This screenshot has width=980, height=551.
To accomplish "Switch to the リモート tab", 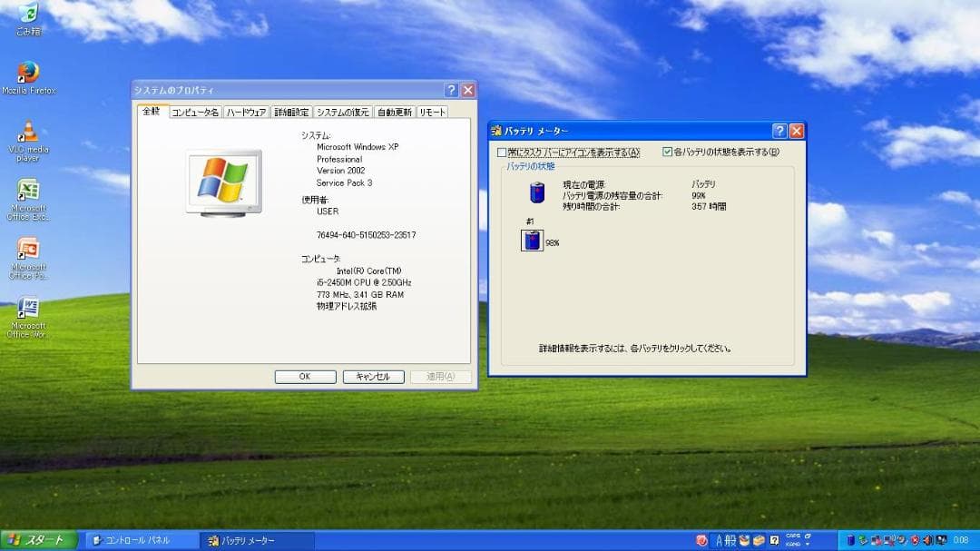I will coord(432,113).
